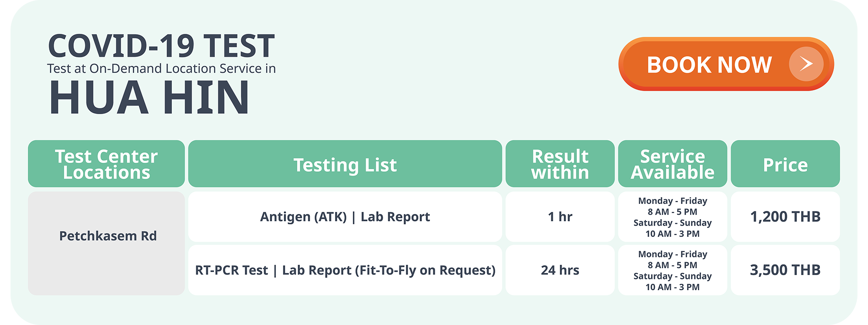Select the Test Center Locations column header
The width and height of the screenshot is (868, 325).
[106, 164]
